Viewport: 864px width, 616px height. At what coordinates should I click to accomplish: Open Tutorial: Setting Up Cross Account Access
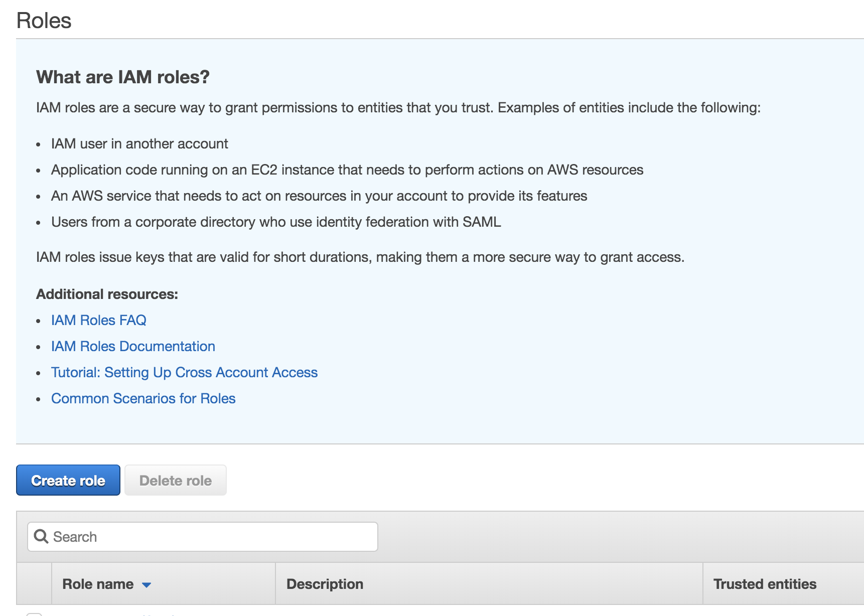[x=184, y=372]
